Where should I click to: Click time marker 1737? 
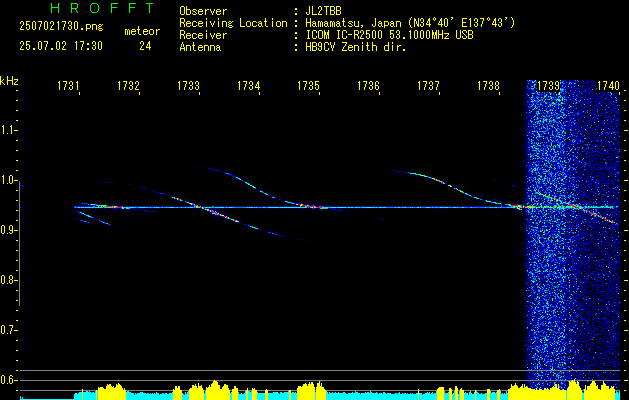[x=428, y=86]
